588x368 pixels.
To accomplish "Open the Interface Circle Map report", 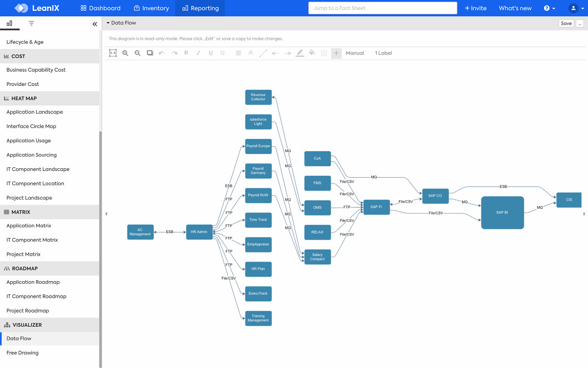I will [31, 126].
